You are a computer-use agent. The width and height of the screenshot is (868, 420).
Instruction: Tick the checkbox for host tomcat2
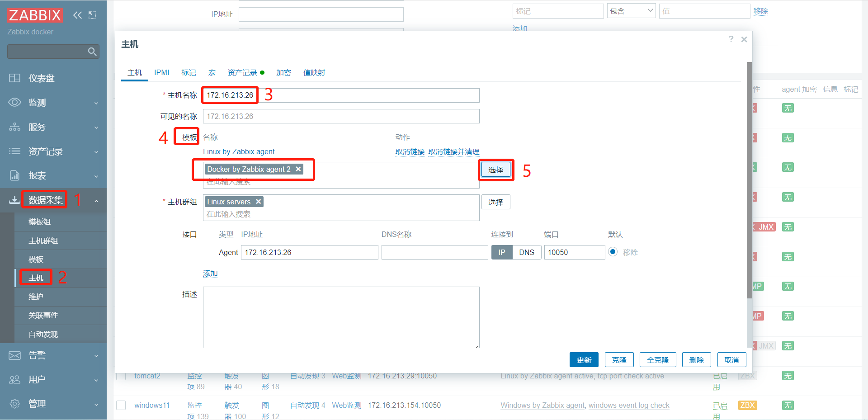point(121,376)
